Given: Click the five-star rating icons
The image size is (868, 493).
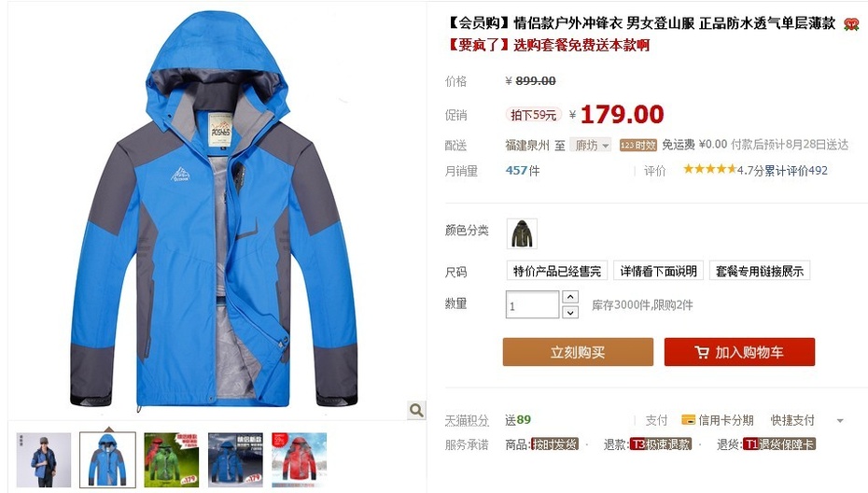Looking at the screenshot, I should click(709, 169).
